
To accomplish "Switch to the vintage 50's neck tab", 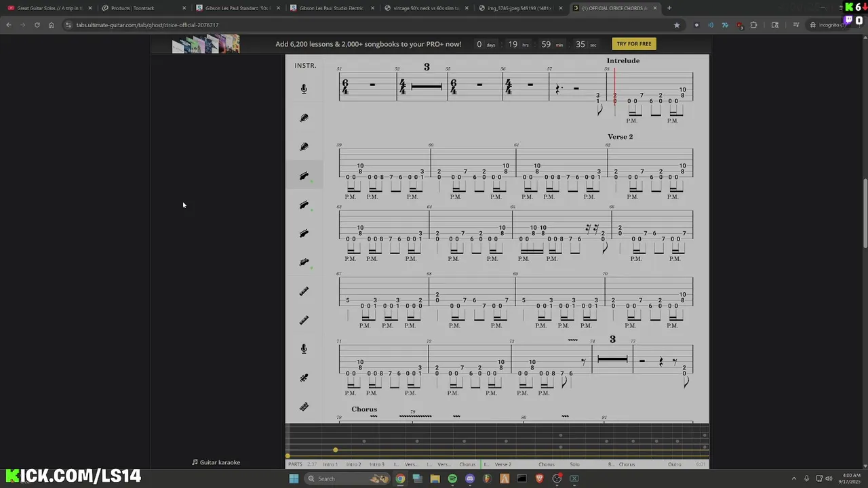I will [x=426, y=8].
